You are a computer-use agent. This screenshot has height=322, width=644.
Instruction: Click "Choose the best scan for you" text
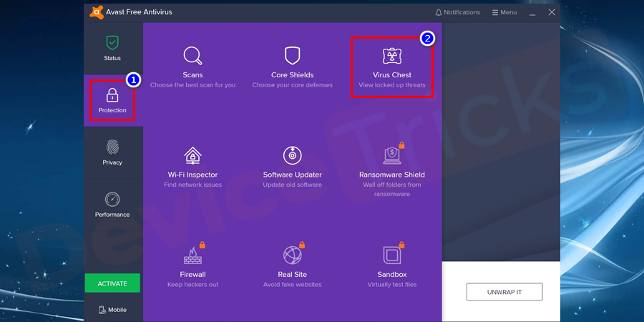(x=192, y=85)
